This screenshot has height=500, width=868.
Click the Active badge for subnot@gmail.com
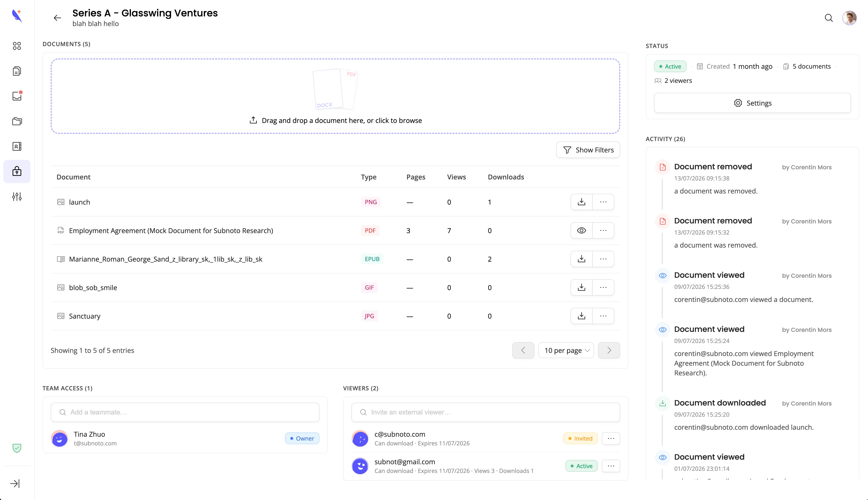tap(581, 466)
